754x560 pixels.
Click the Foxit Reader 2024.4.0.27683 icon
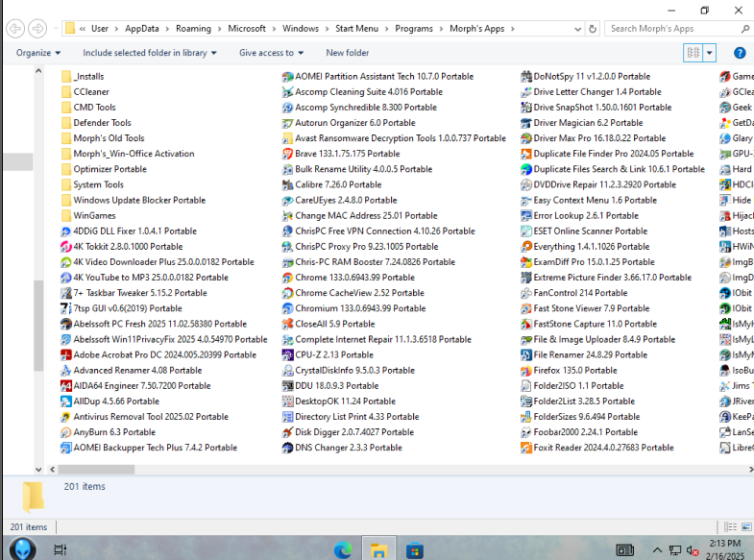coord(526,448)
